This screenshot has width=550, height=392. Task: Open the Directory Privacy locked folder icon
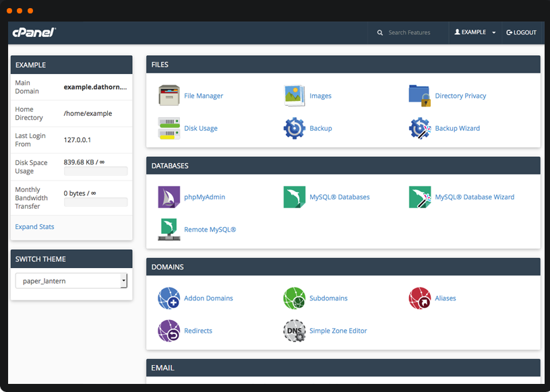[419, 96]
